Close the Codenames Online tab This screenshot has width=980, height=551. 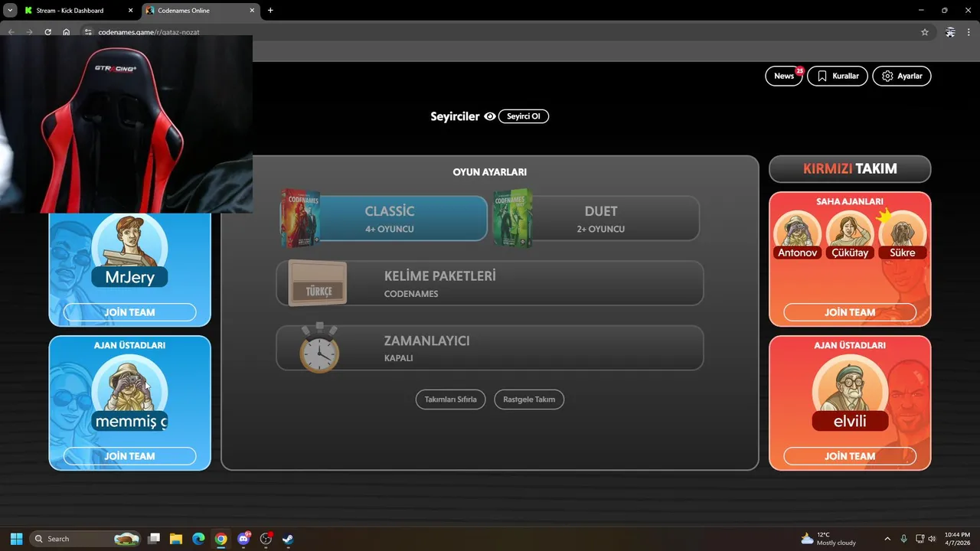[250, 11]
